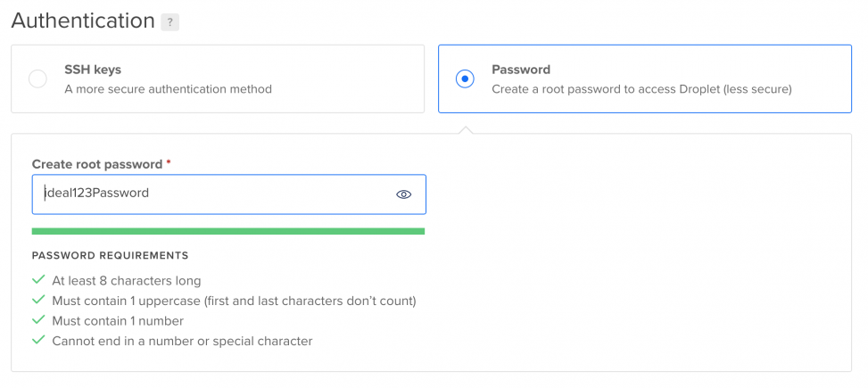
Task: Click the checkmark beside 'Must contain 1 number'
Action: 38,320
